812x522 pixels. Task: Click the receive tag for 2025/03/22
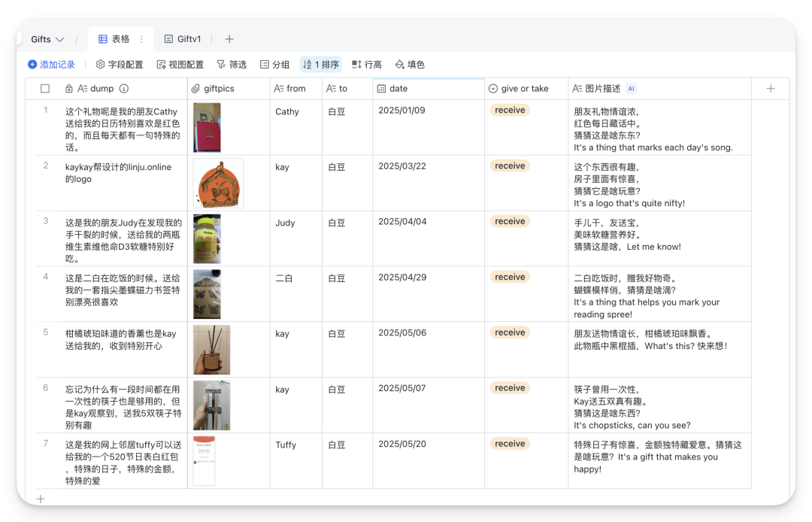coord(510,165)
